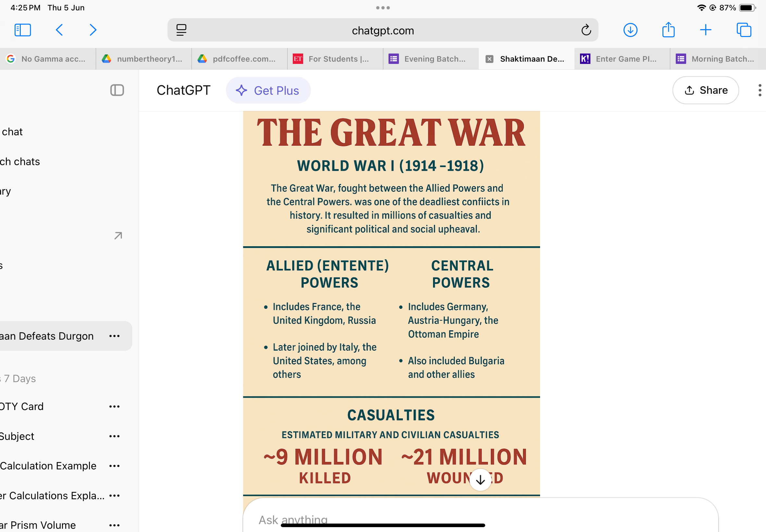Go forward with the browser forward arrow
The height and width of the screenshot is (532, 766).
coord(93,30)
